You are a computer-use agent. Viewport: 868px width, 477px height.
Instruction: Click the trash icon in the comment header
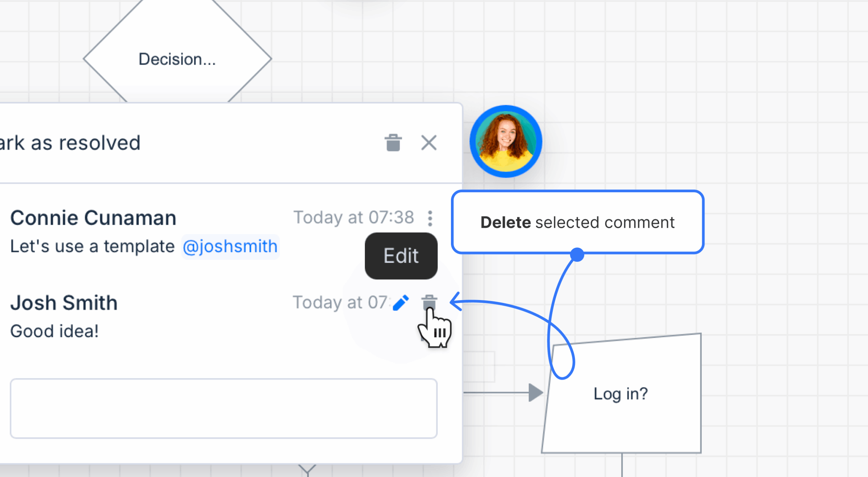(x=393, y=143)
